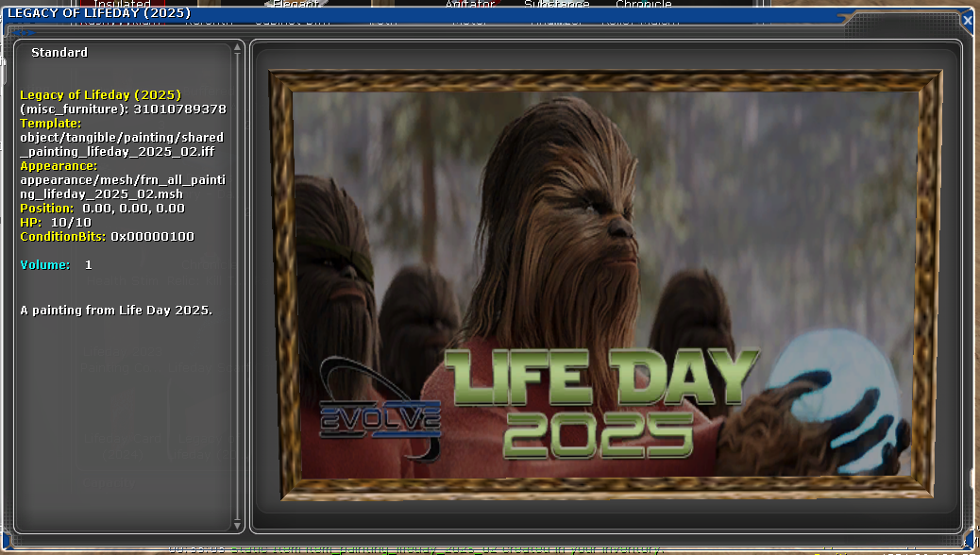Click 'A painting from Life Day 2025.' description
Image resolution: width=980 pixels, height=555 pixels.
116,310
